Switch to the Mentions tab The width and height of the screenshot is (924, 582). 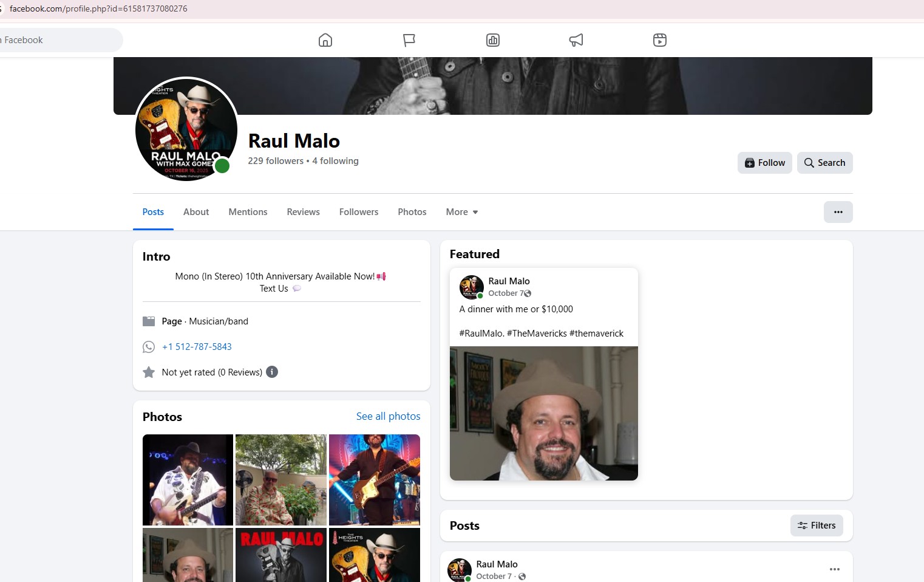tap(248, 212)
